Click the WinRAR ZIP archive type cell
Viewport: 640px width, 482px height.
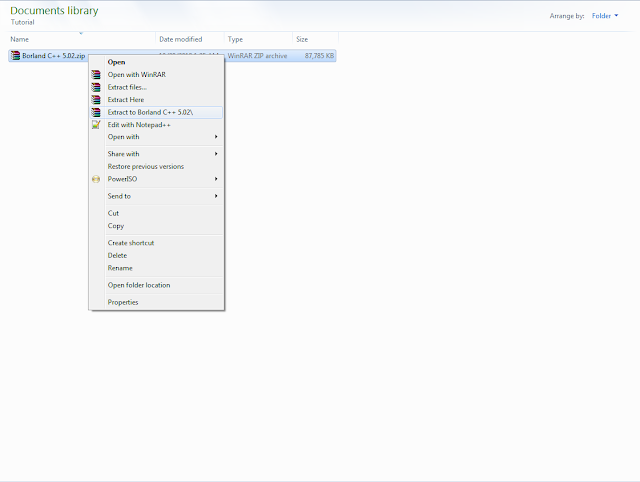tap(258, 56)
